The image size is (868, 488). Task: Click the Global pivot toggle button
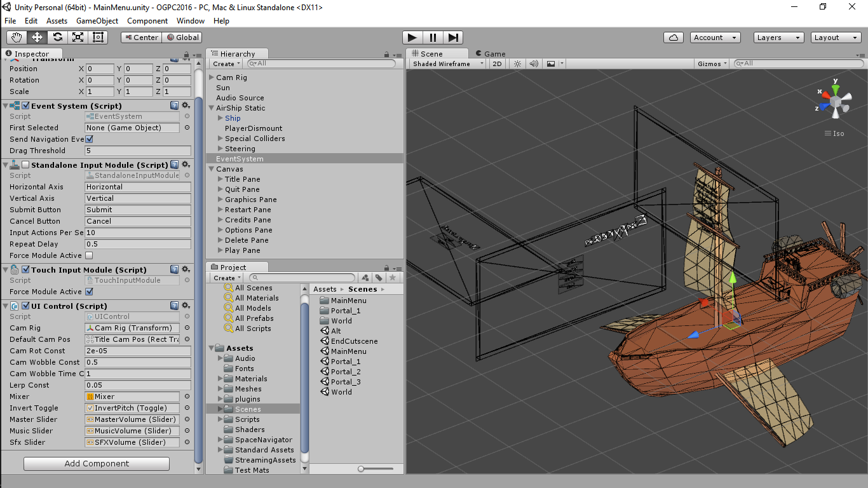click(182, 37)
